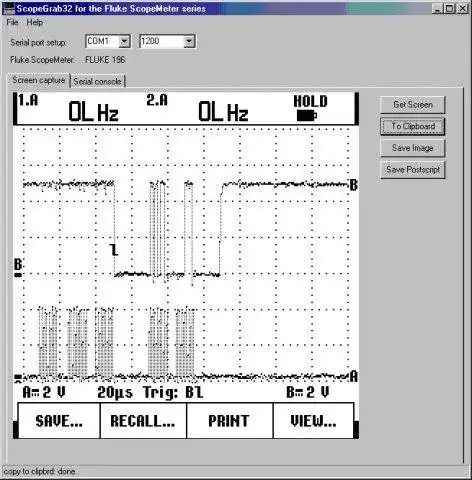Switch to the Serial console tab
Image resolution: width=472 pixels, height=480 pixels.
[x=97, y=81]
